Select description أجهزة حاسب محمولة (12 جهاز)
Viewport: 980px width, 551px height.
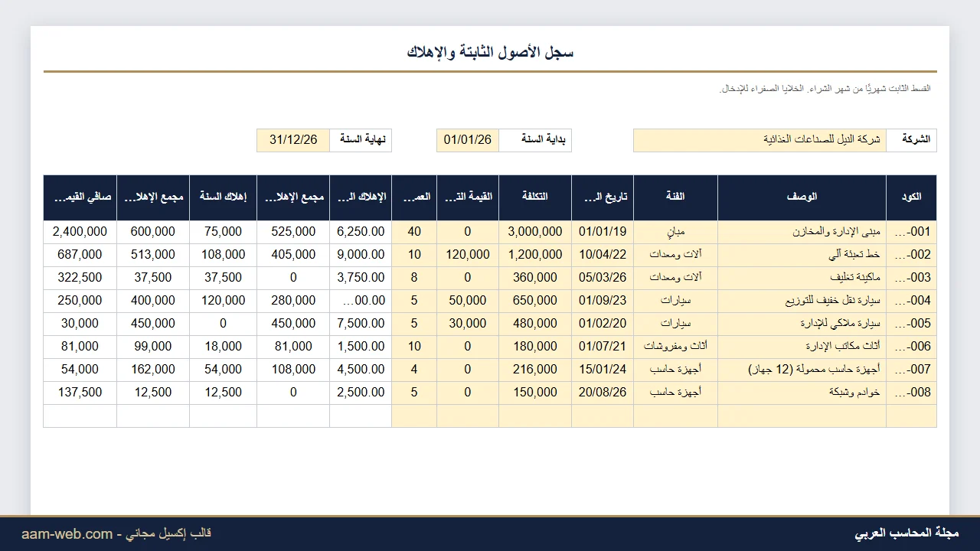[x=802, y=370]
